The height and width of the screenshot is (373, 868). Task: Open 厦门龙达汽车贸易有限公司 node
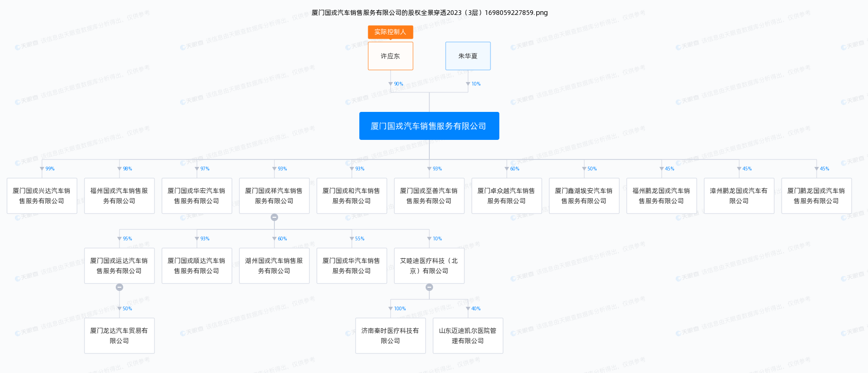[119, 336]
